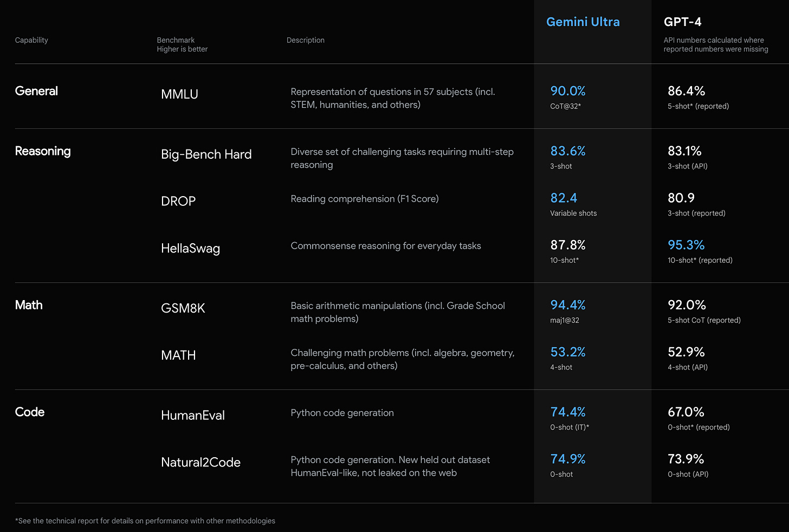Viewport: 789px width, 532px height.
Task: Click the Gemini Natural2Code score 74.9%
Action: [568, 459]
